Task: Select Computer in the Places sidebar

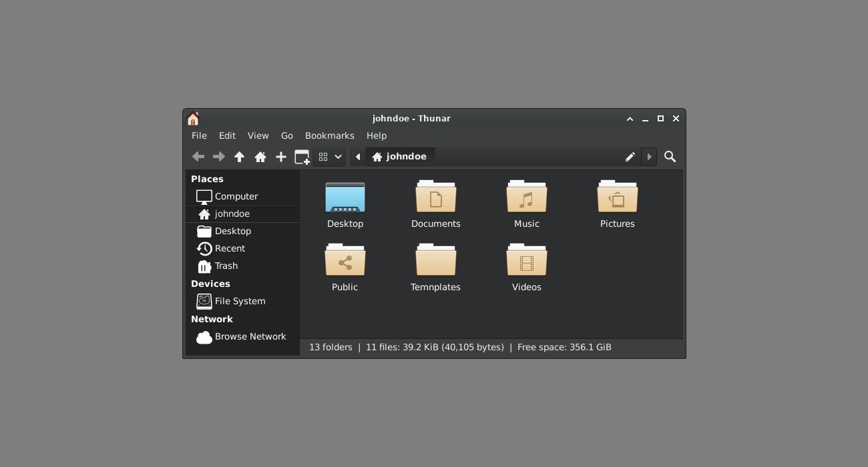Action: pyautogui.click(x=242, y=196)
